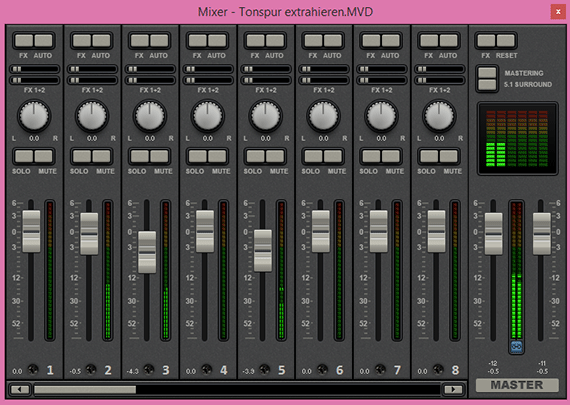Close the Mixer window

pos(558,12)
